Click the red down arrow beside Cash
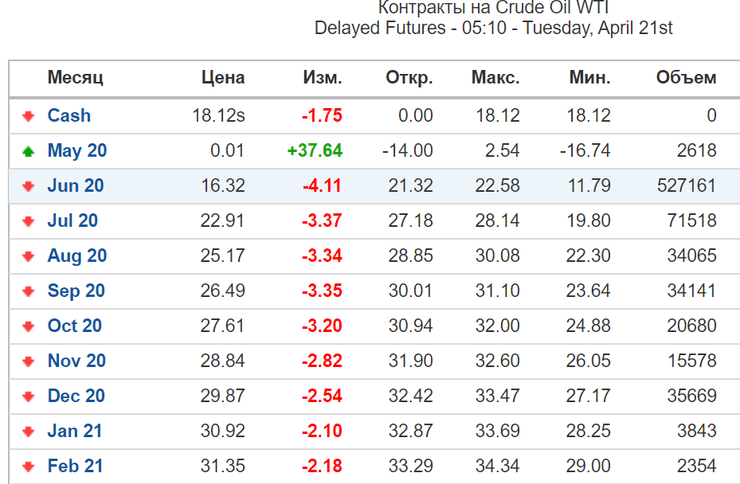 tap(28, 116)
